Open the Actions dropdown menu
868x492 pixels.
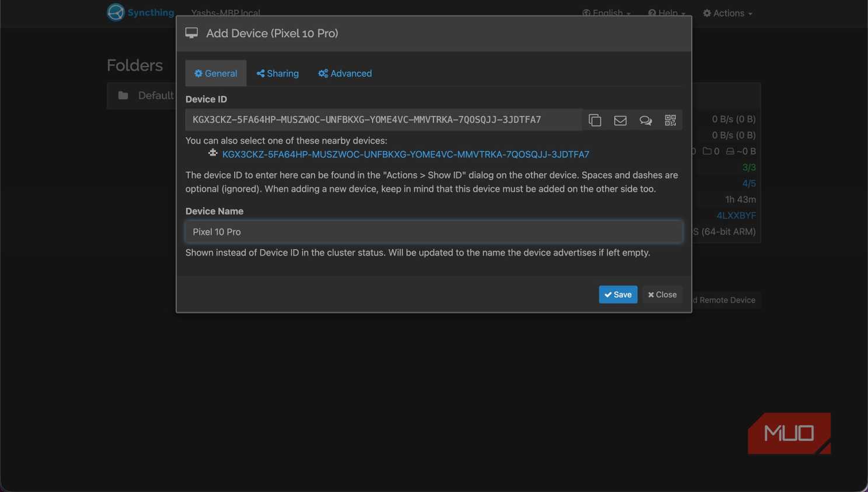tap(727, 13)
